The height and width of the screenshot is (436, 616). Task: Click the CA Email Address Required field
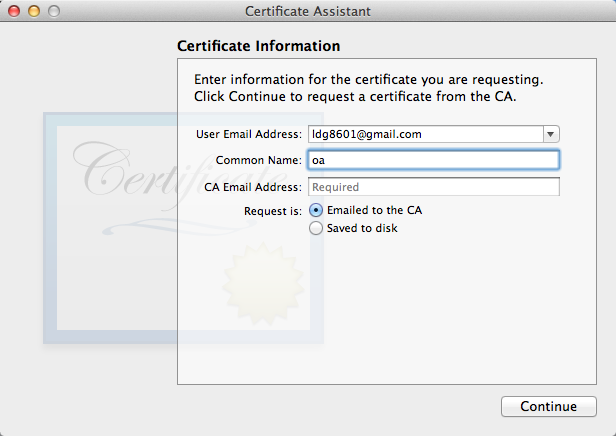click(x=433, y=187)
